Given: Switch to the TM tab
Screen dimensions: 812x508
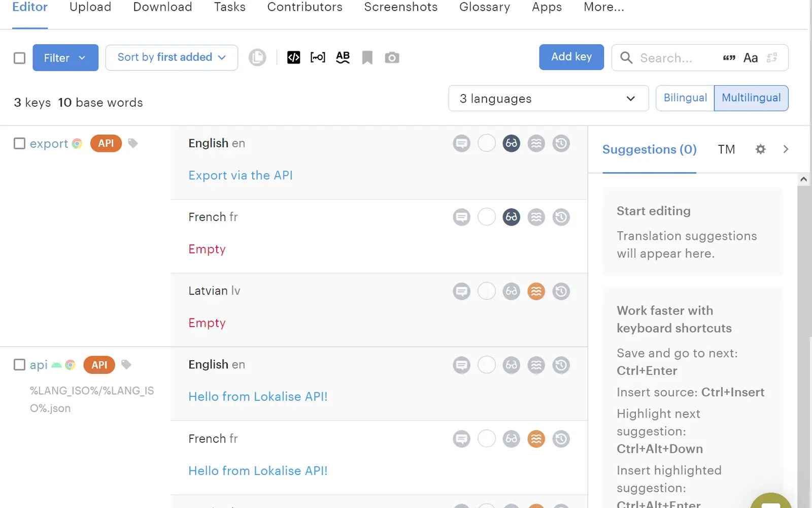Looking at the screenshot, I should 726,149.
